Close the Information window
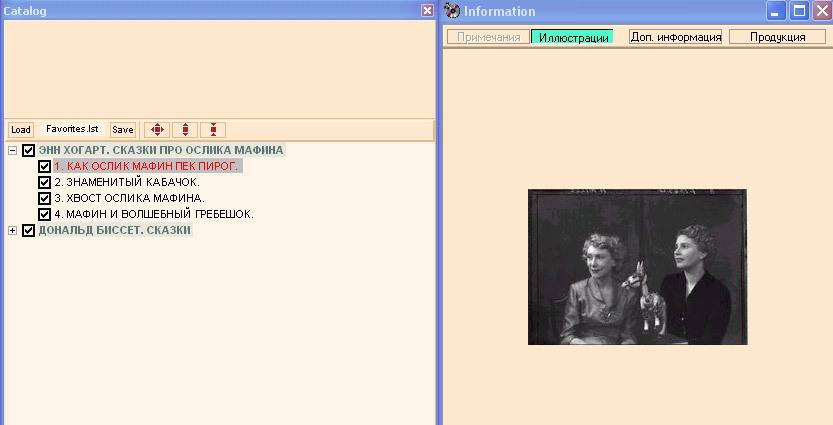This screenshot has width=833, height=425. point(822,11)
